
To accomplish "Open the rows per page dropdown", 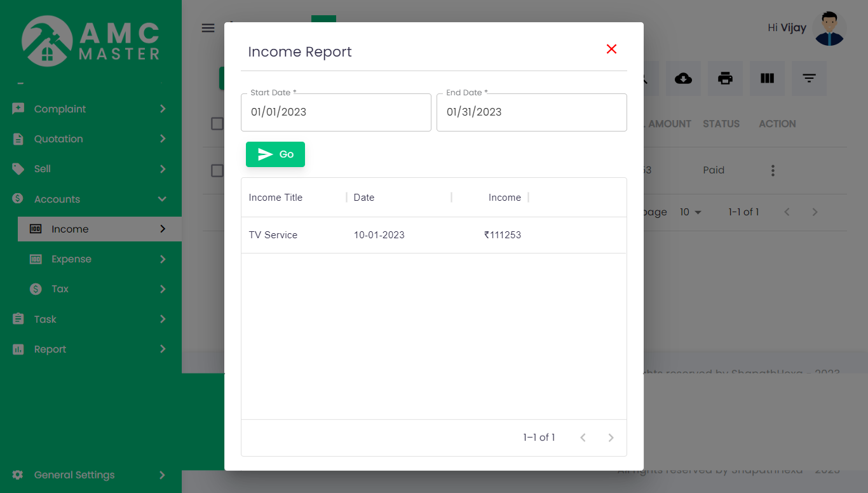I will [x=690, y=212].
